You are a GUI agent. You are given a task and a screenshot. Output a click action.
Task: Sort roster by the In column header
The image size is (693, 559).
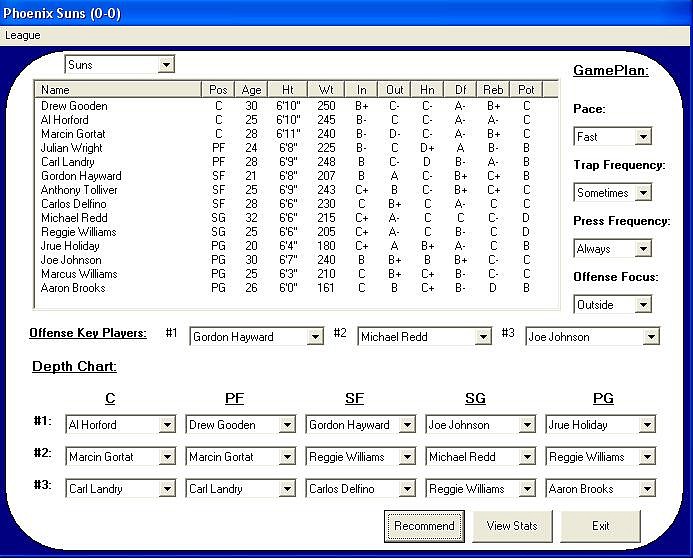[361, 90]
